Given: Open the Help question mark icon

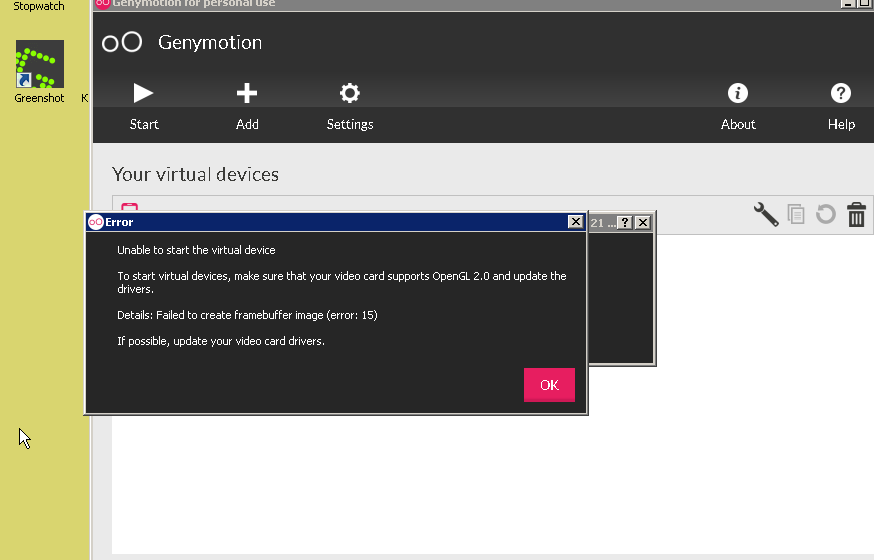Looking at the screenshot, I should (841, 93).
